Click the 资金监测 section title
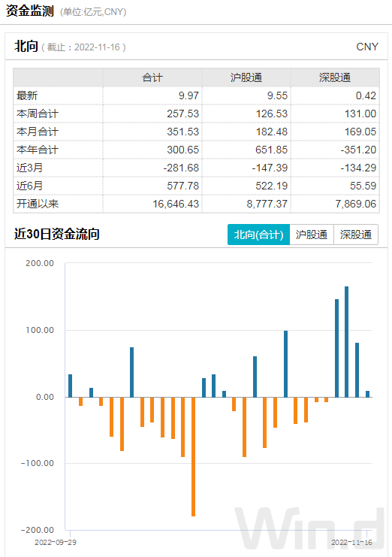 pos(30,11)
